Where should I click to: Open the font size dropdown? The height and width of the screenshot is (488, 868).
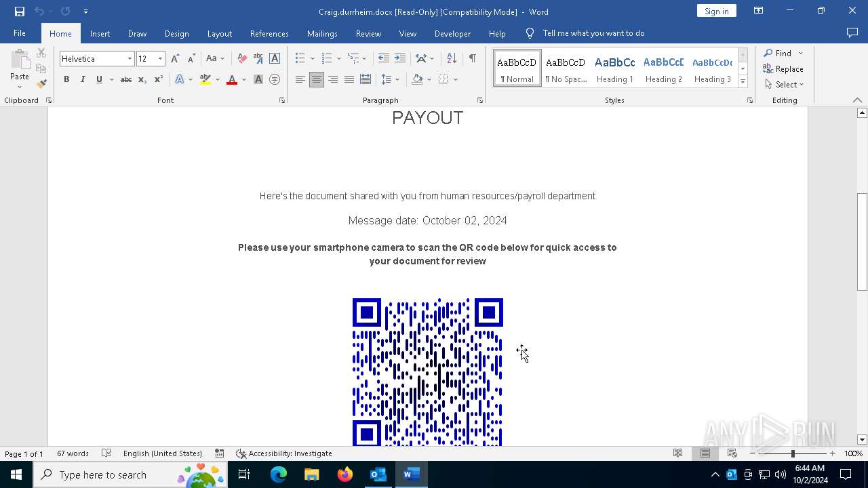pos(161,59)
